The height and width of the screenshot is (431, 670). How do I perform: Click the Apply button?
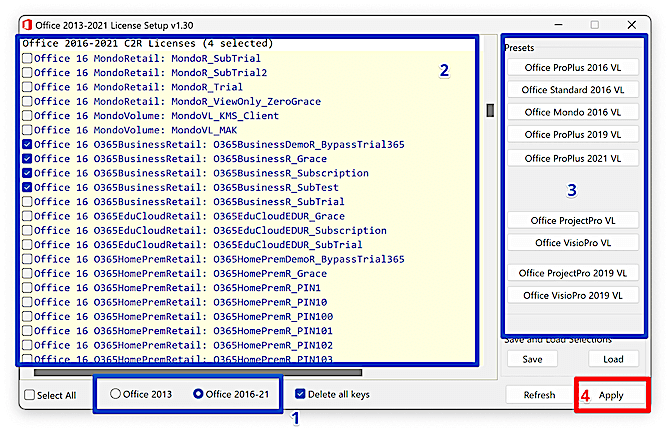(x=611, y=395)
